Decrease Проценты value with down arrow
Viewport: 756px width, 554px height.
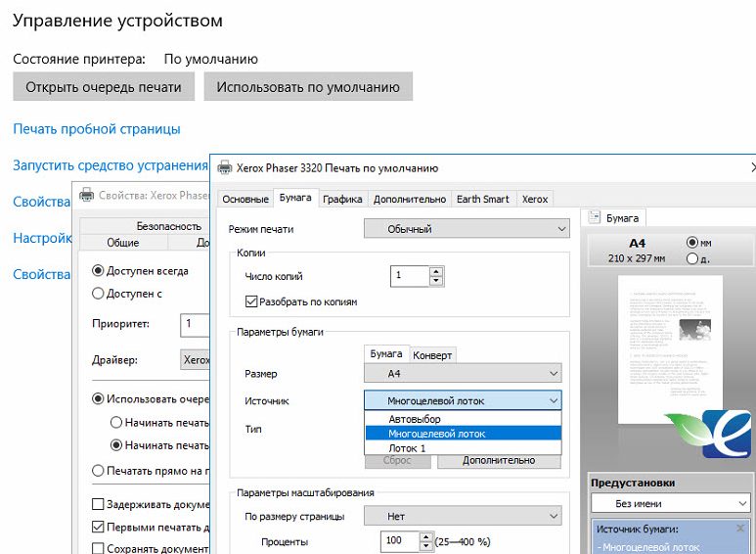tap(426, 546)
